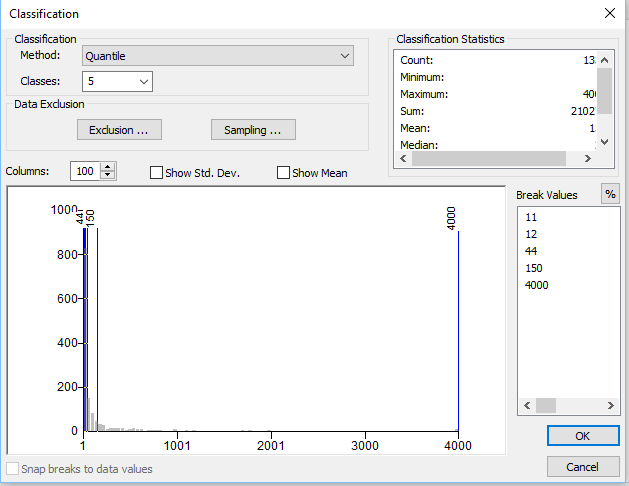Select break value 11 in list
Screen dimensions: 629x486
click(531, 217)
